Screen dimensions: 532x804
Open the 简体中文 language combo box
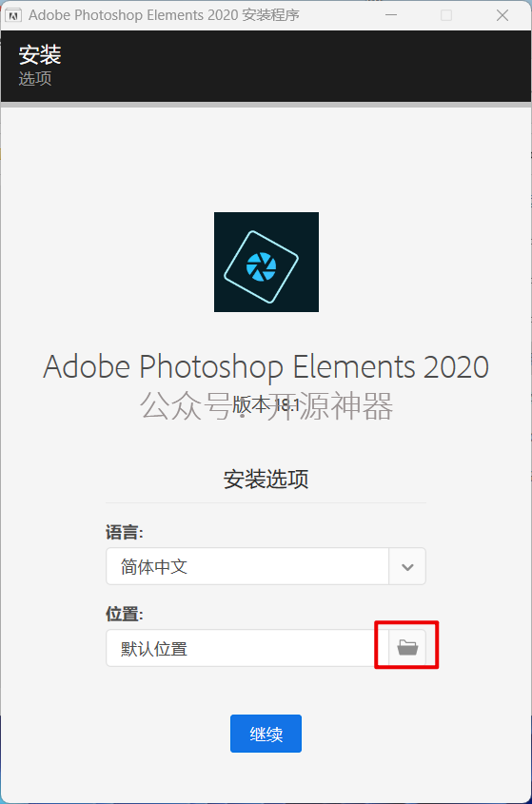point(266,566)
